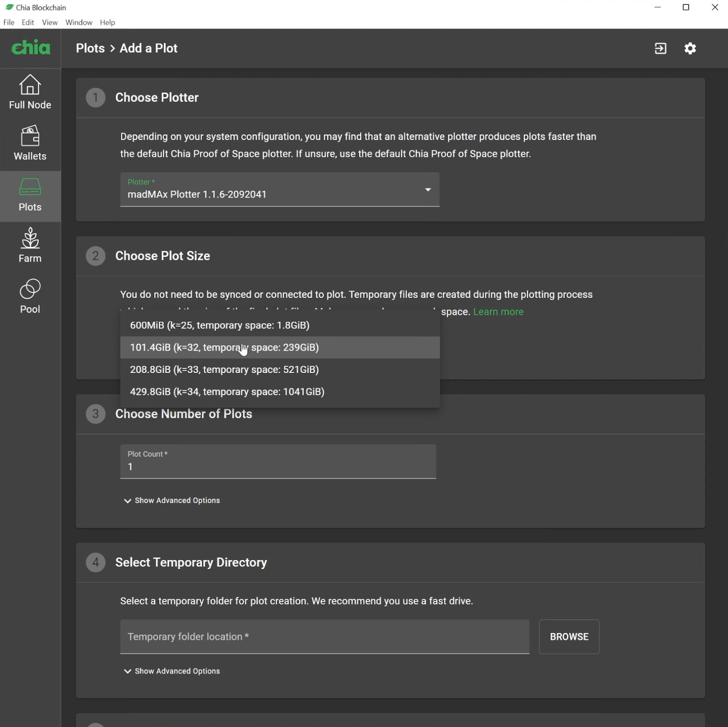Click the Temporary folder location field
This screenshot has width=728, height=727.
click(x=324, y=636)
